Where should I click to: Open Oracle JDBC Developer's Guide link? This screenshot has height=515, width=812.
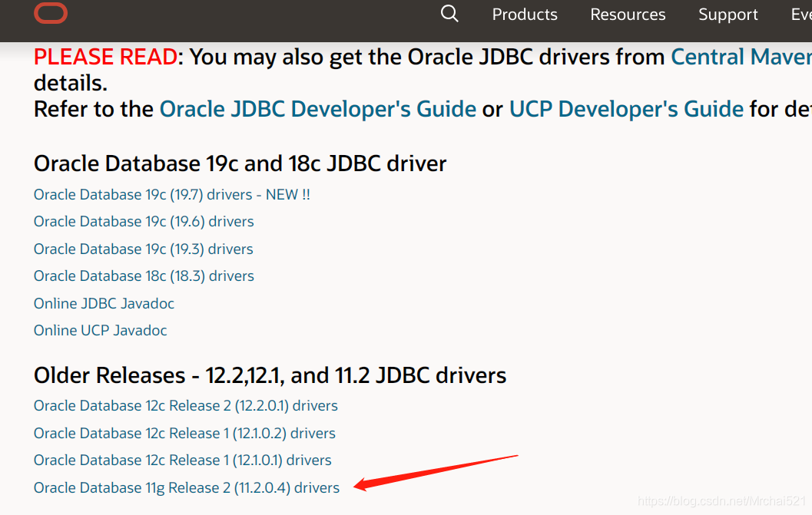click(318, 109)
